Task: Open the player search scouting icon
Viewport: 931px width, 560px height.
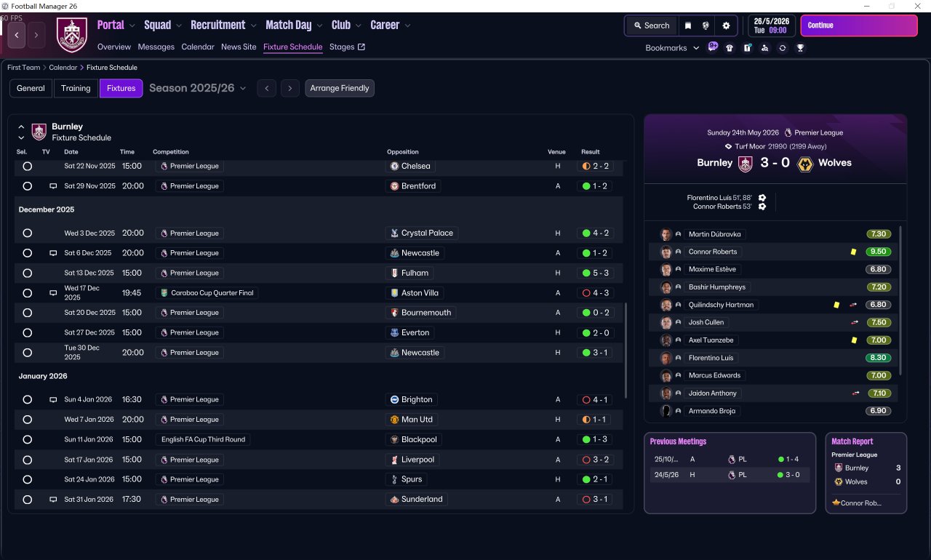Action: (764, 48)
